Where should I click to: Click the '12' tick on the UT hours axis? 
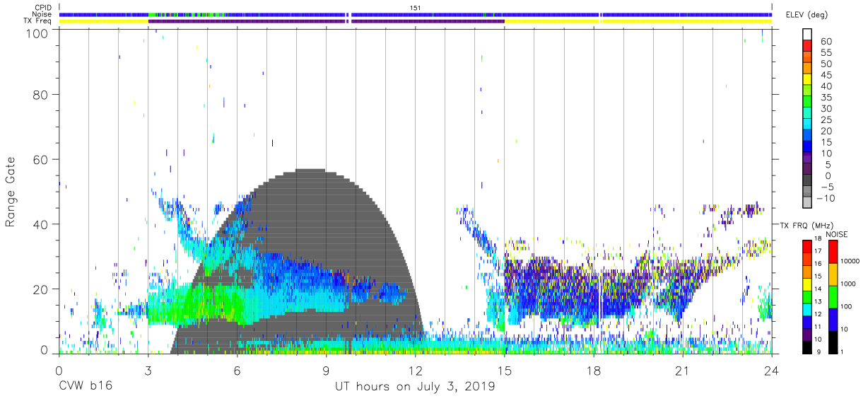(415, 370)
